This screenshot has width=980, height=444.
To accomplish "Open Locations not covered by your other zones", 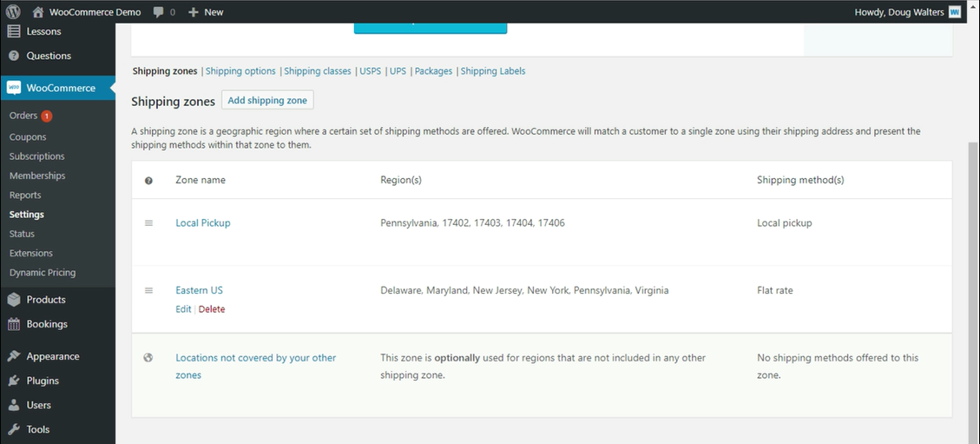I will click(x=255, y=367).
